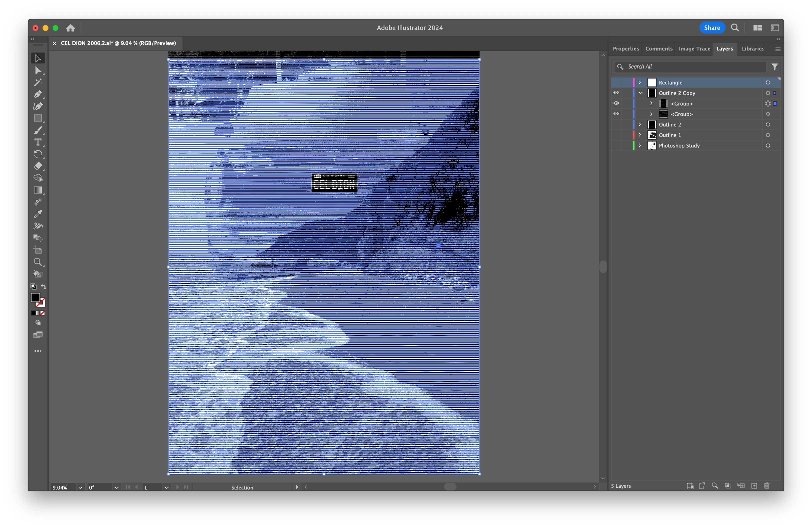Viewport: 812px width, 528px height.
Task: Pick the Magic Wand tool
Action: (37, 82)
